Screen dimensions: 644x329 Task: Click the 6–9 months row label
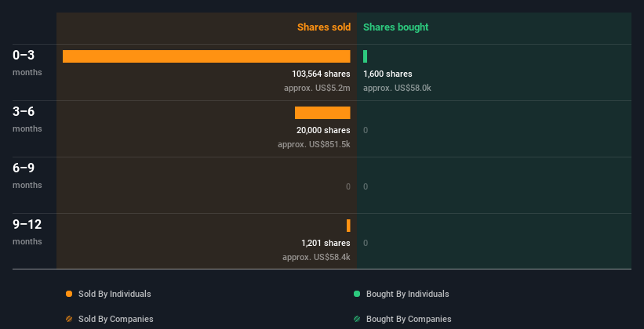27,175
